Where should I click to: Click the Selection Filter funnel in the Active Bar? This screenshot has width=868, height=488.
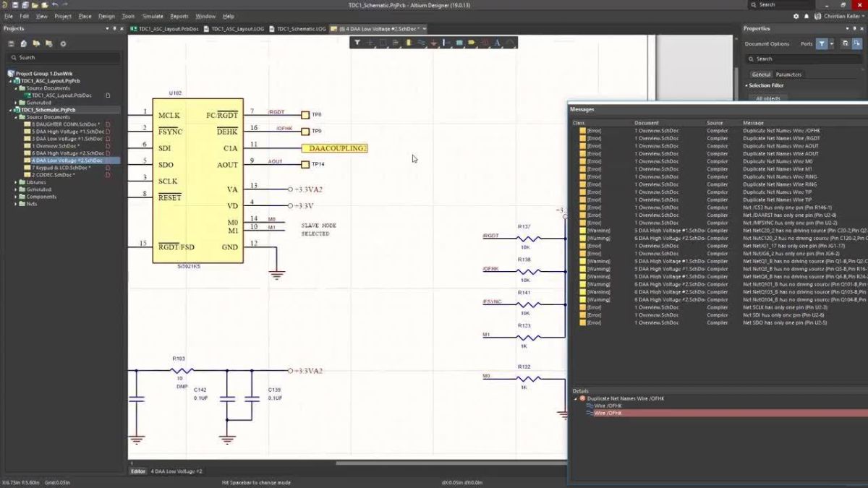(x=357, y=43)
